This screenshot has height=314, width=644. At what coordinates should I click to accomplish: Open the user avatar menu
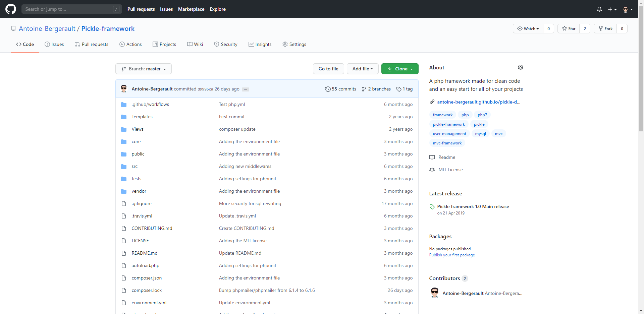point(628,9)
